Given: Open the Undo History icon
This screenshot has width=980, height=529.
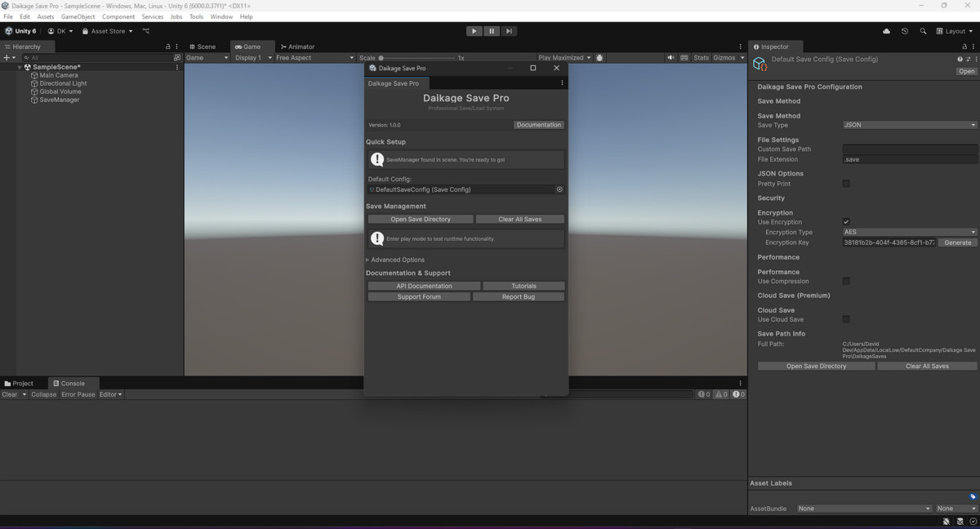Looking at the screenshot, I should click(x=905, y=31).
